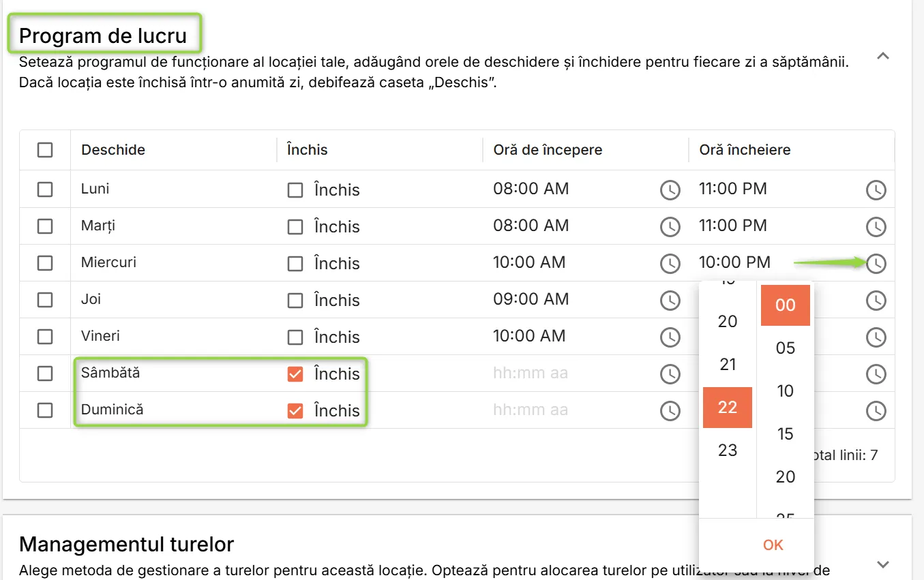This screenshot has height=580, width=924.
Task: Mark Luni as Închis
Action: tap(295, 190)
